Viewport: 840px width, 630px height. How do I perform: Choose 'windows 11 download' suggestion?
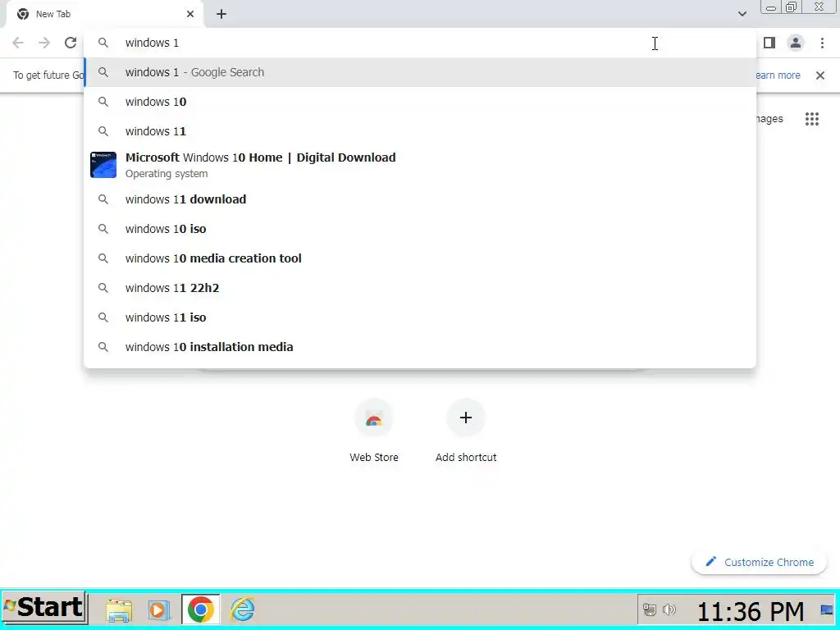coord(420,199)
